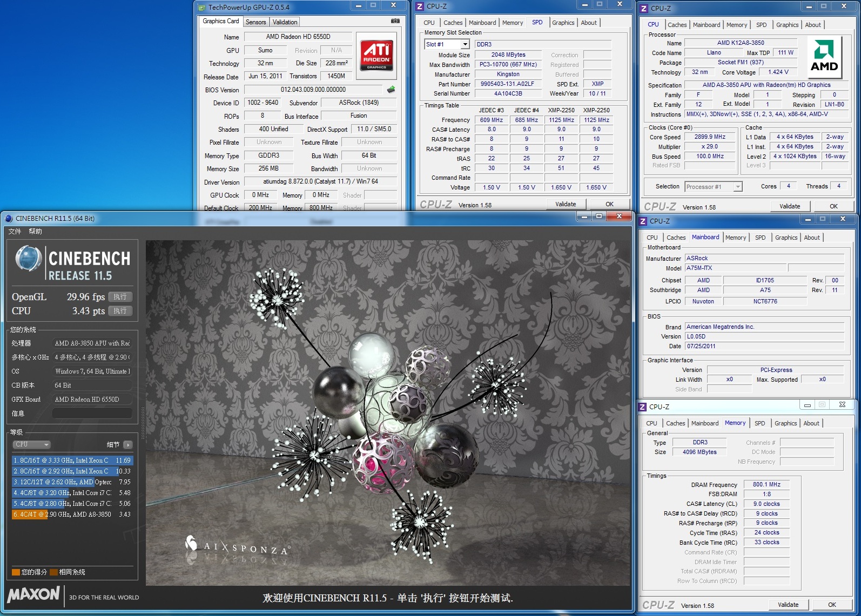Click the MAXON logo in Cinebench

[33, 594]
